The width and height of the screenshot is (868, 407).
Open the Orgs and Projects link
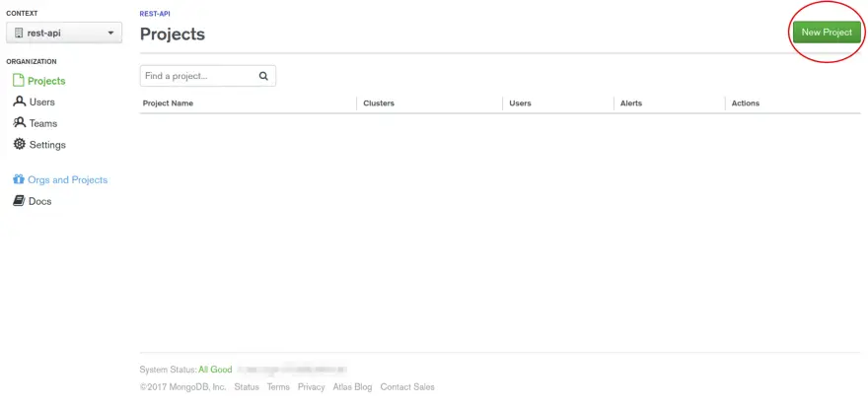tap(67, 179)
